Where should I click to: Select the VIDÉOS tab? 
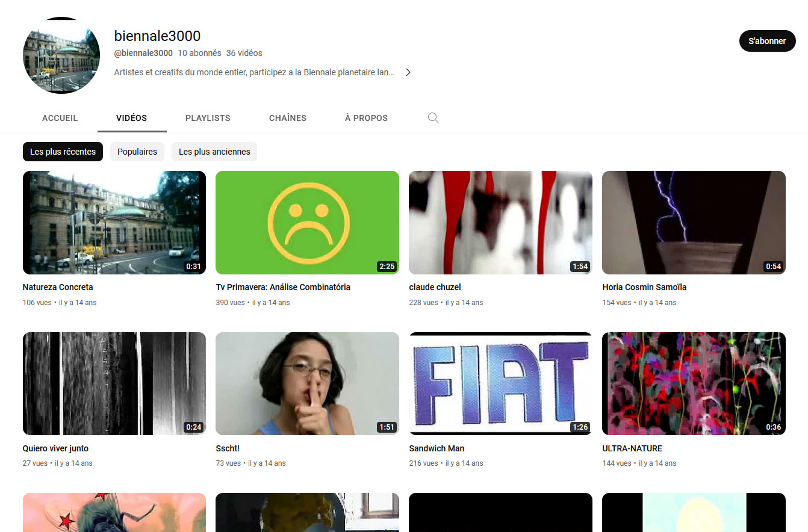click(x=132, y=118)
